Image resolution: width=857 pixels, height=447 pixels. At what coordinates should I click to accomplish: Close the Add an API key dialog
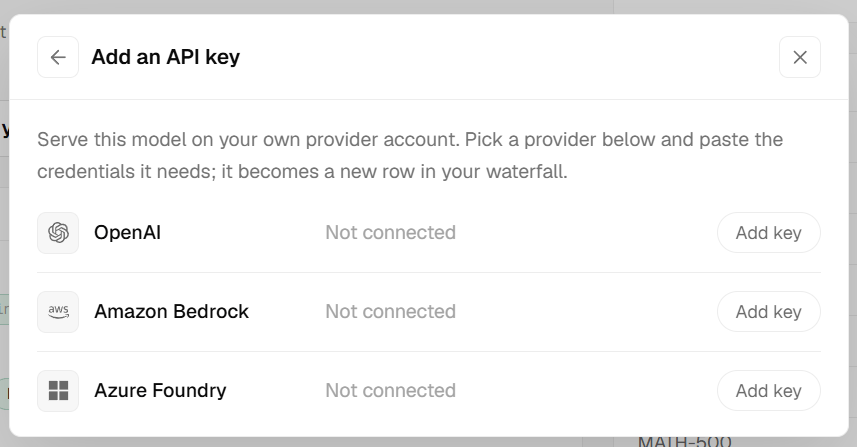point(800,57)
